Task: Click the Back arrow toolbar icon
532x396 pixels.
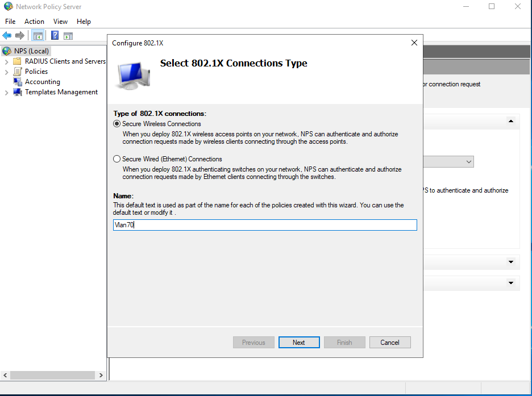Action: pyautogui.click(x=7, y=35)
